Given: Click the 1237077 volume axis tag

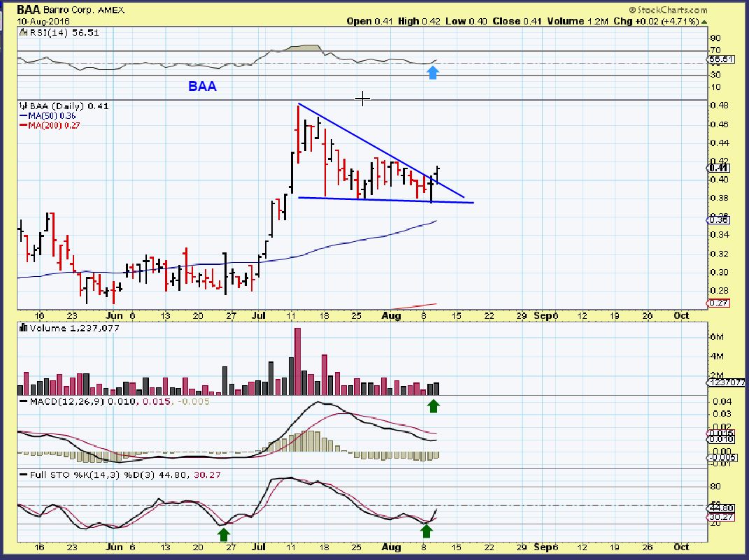Looking at the screenshot, I should tap(726, 382).
